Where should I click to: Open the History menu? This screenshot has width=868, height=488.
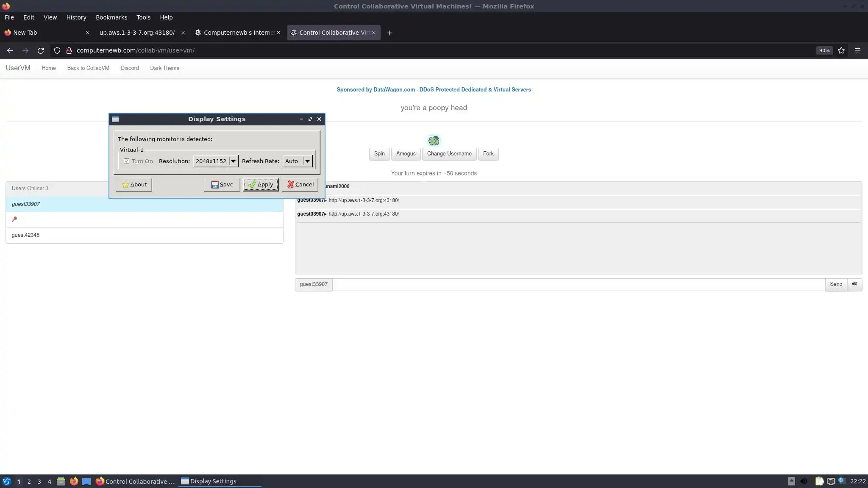click(76, 17)
